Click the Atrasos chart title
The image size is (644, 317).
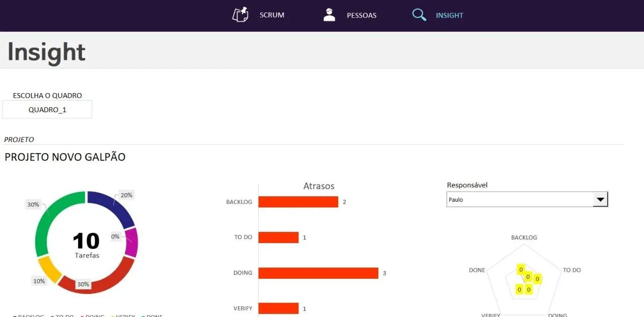318,186
